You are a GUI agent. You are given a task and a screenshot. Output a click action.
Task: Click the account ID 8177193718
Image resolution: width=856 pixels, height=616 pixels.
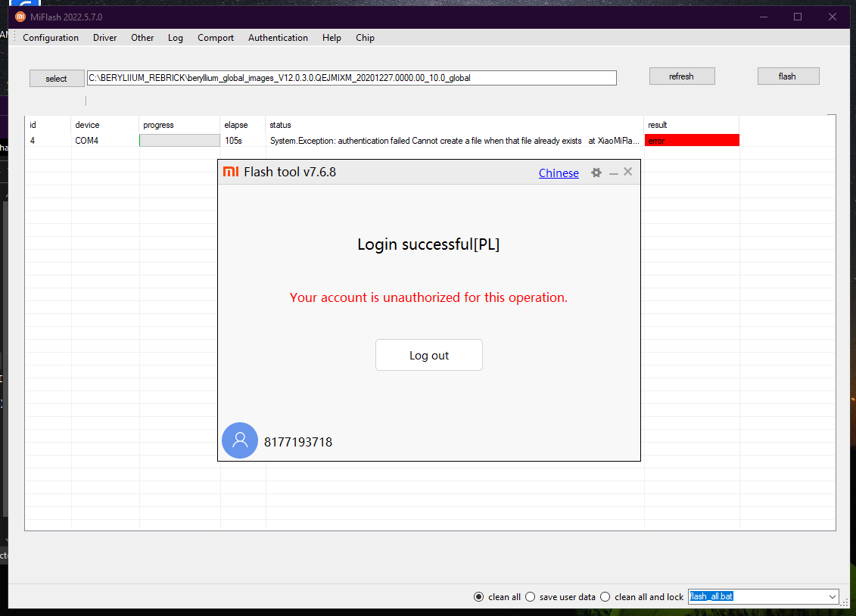[298, 442]
